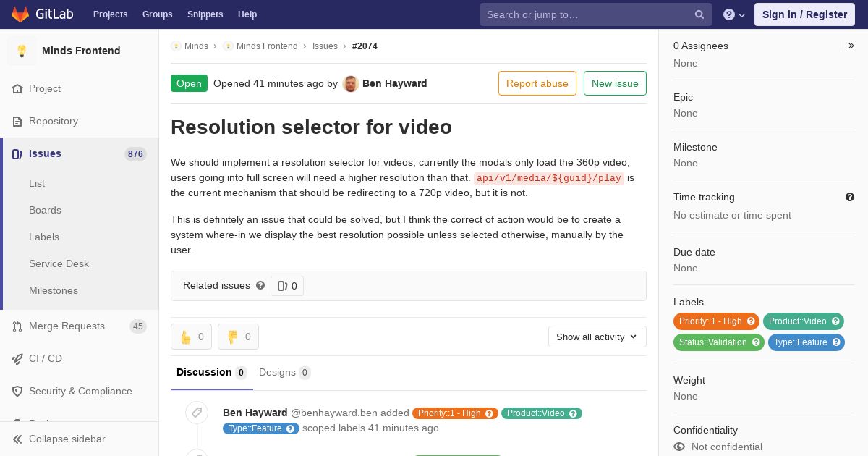Collapse the right sidebar with double arrow
The width and height of the screenshot is (868, 456).
[x=851, y=46]
